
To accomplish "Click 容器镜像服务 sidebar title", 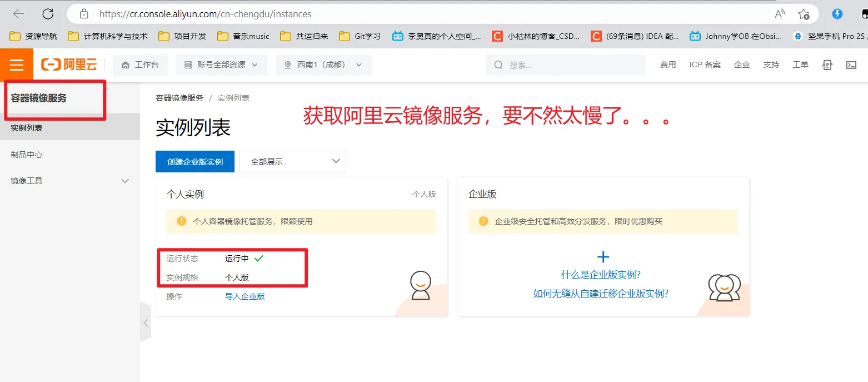I will pyautogui.click(x=39, y=98).
